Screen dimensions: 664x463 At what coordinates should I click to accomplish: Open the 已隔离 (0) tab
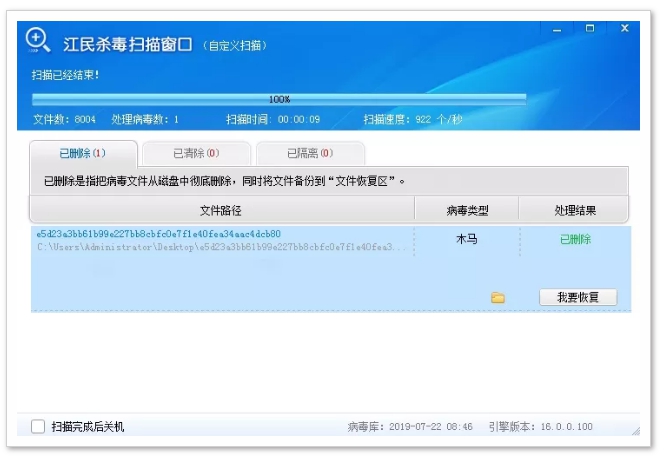coord(310,153)
